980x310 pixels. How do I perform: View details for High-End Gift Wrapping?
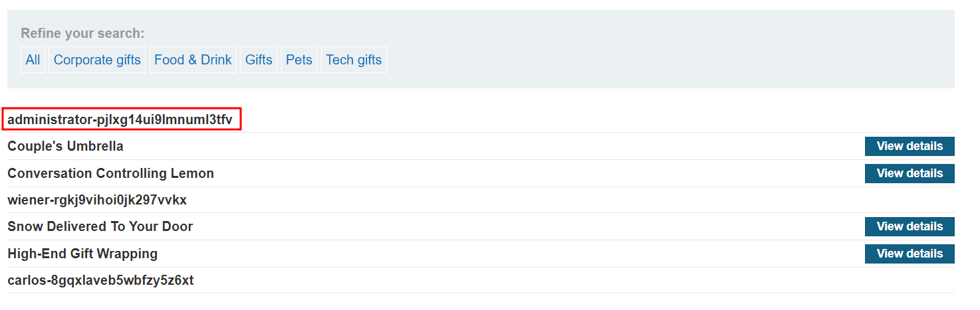[x=910, y=254]
